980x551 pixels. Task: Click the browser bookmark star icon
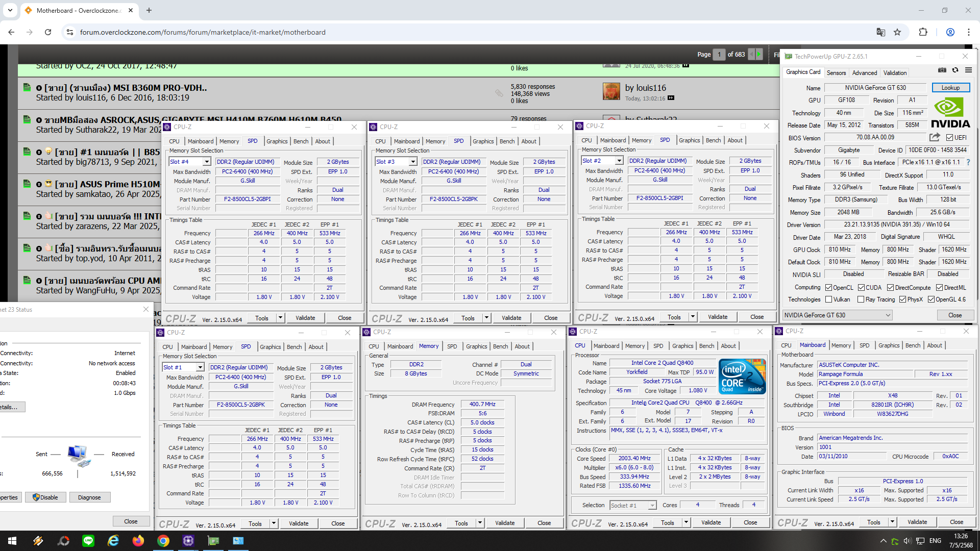pos(897,32)
